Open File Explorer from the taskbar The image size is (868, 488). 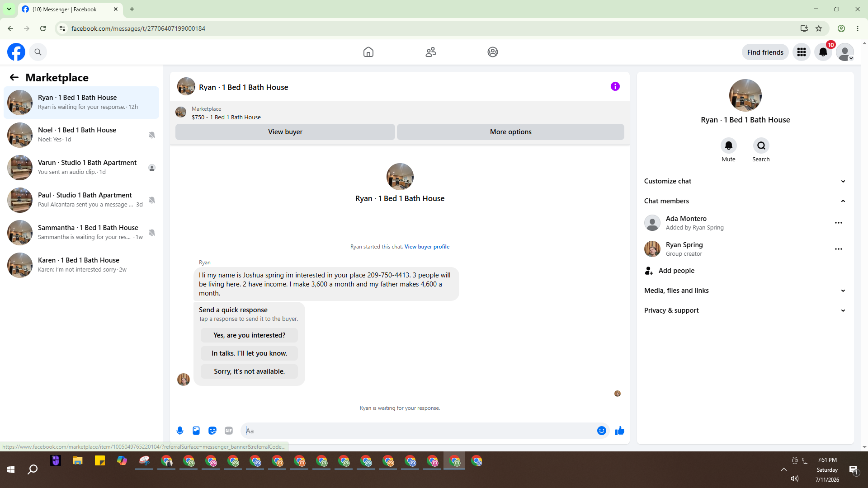pyautogui.click(x=78, y=461)
